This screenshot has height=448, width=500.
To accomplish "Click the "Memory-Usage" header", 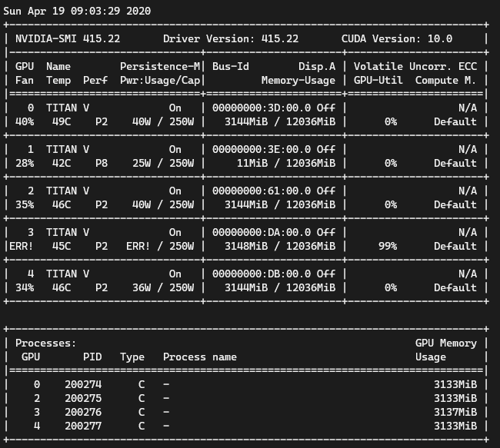I will pos(298,80).
